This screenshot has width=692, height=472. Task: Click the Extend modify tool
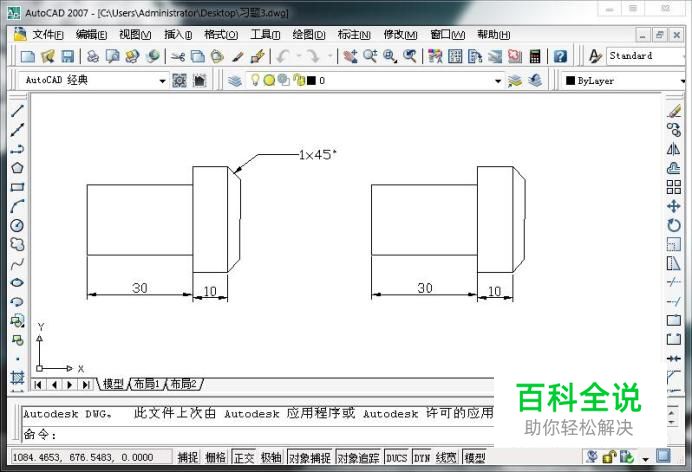[x=673, y=302]
